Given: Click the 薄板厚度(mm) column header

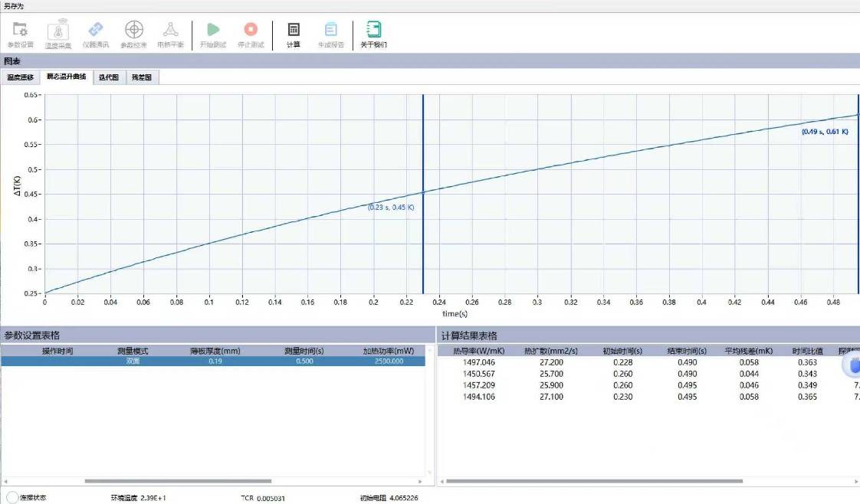Looking at the screenshot, I should [215, 351].
